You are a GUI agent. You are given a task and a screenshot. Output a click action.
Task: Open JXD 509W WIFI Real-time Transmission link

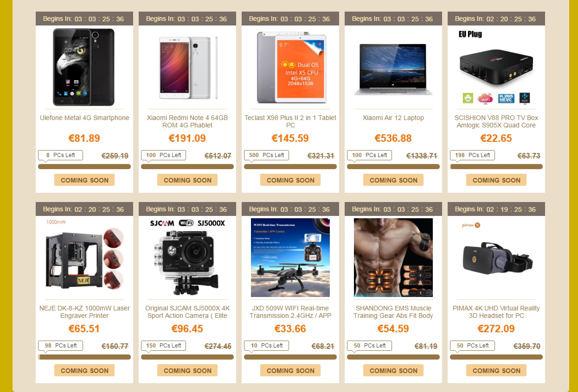point(290,312)
